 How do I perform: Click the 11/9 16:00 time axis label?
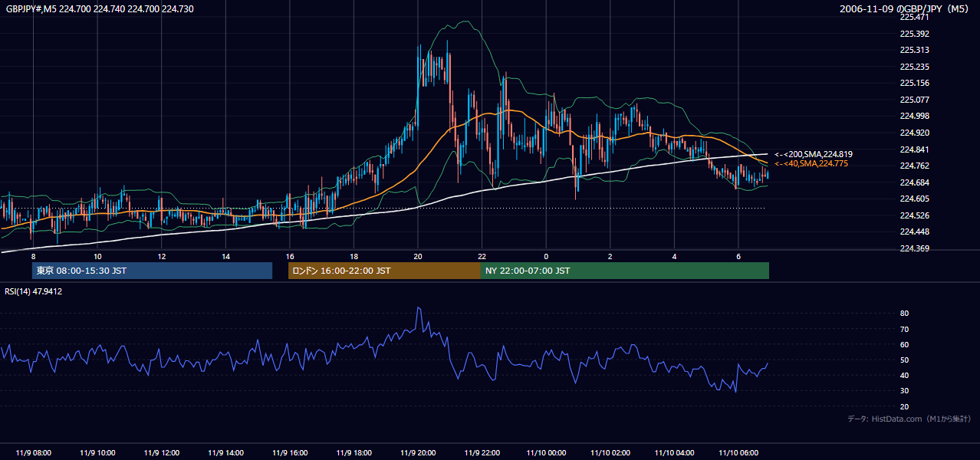pyautogui.click(x=290, y=452)
